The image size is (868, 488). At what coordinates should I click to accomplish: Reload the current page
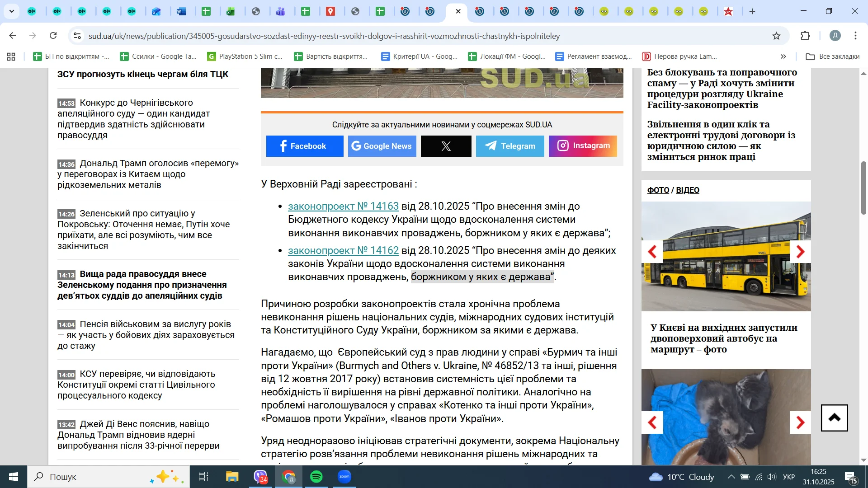[53, 36]
